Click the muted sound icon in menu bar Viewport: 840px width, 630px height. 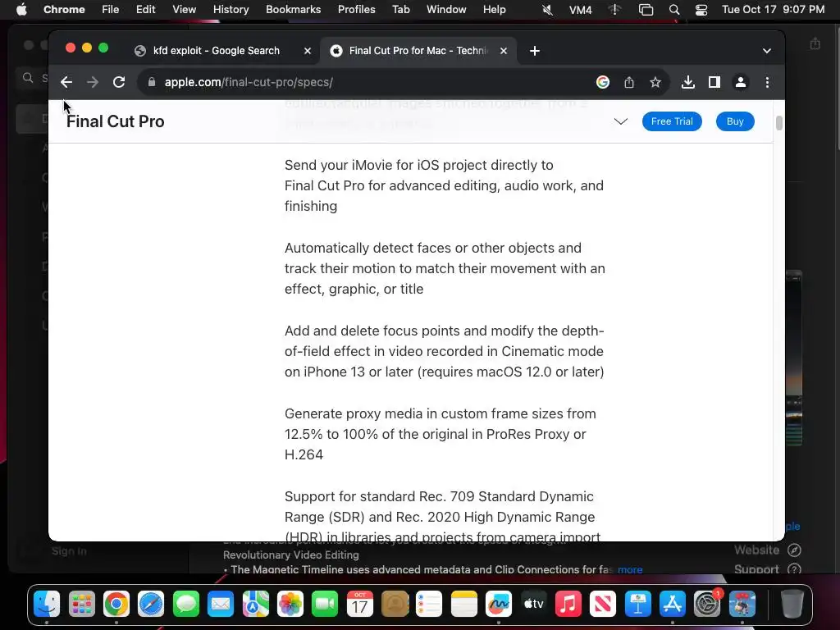547,10
